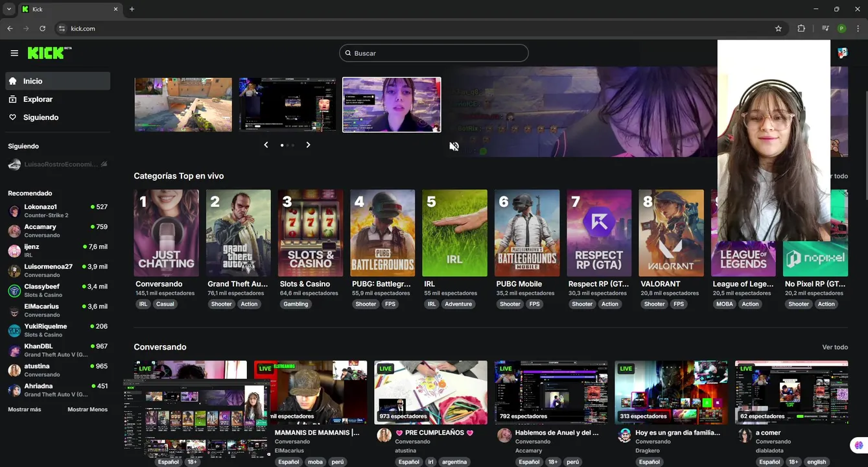Open PUBG Battlegrounds category card
The height and width of the screenshot is (467, 868).
382,233
